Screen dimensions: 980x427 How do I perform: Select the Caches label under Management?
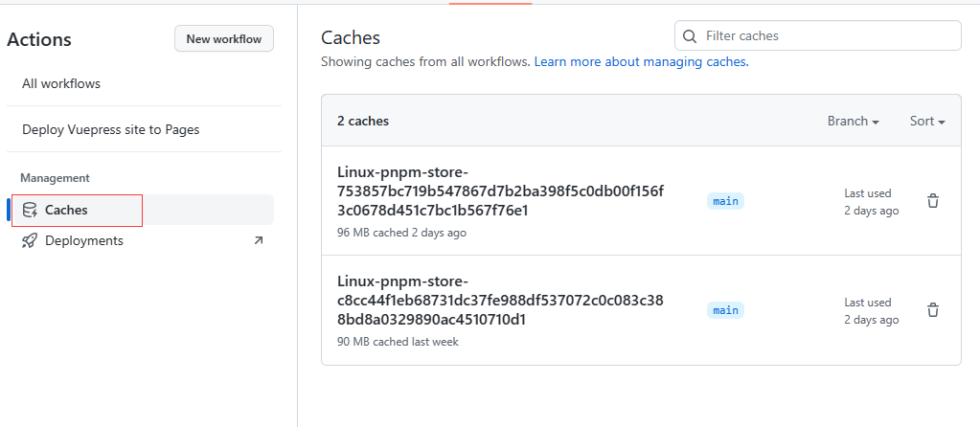pyautogui.click(x=66, y=210)
